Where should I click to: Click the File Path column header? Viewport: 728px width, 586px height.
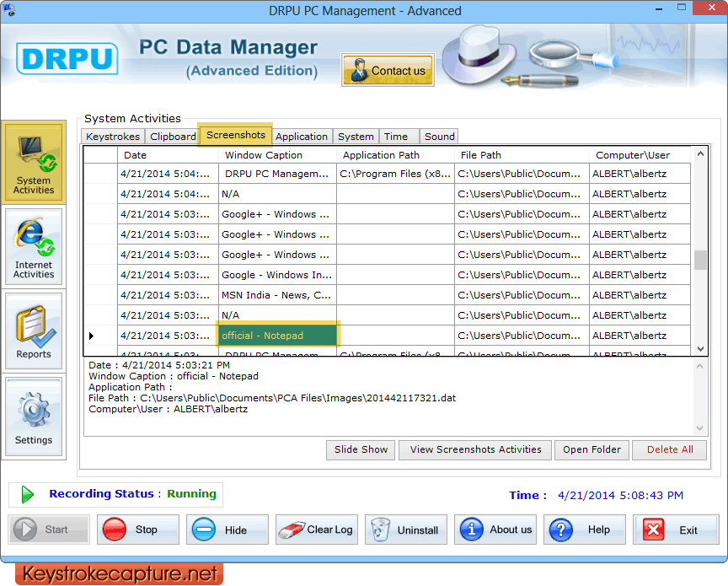522,155
